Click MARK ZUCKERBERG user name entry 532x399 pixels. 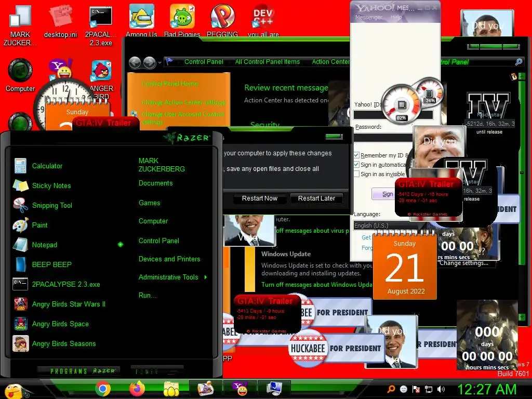162,165
